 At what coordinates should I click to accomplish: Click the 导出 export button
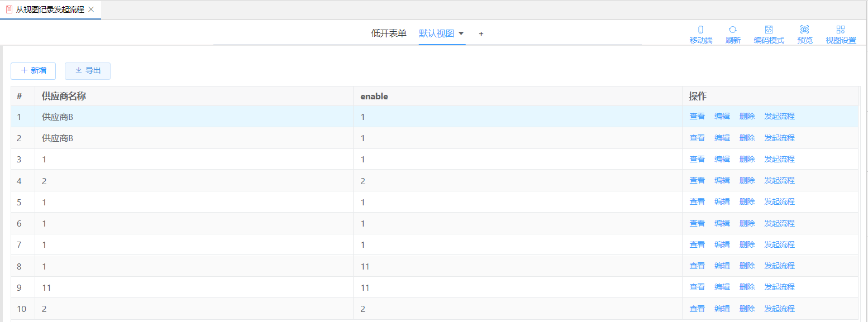coord(88,71)
